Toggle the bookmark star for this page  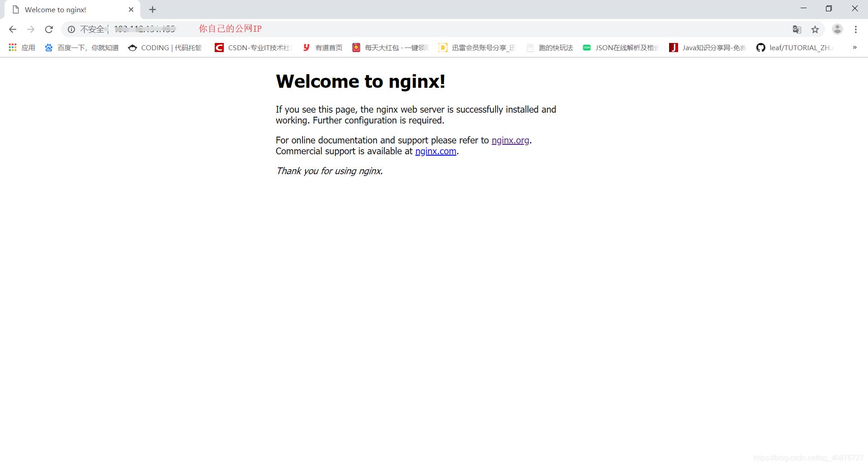pyautogui.click(x=816, y=29)
